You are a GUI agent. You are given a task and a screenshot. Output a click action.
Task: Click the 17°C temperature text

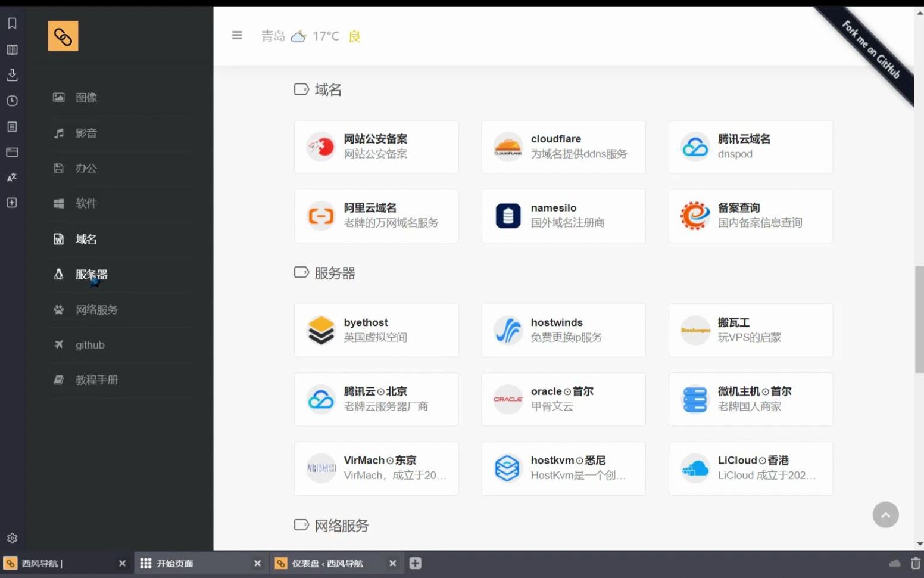coord(326,36)
